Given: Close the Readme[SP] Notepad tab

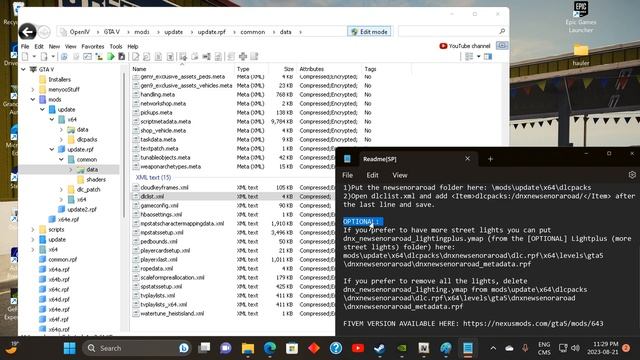Looking at the screenshot, I should coord(467,159).
